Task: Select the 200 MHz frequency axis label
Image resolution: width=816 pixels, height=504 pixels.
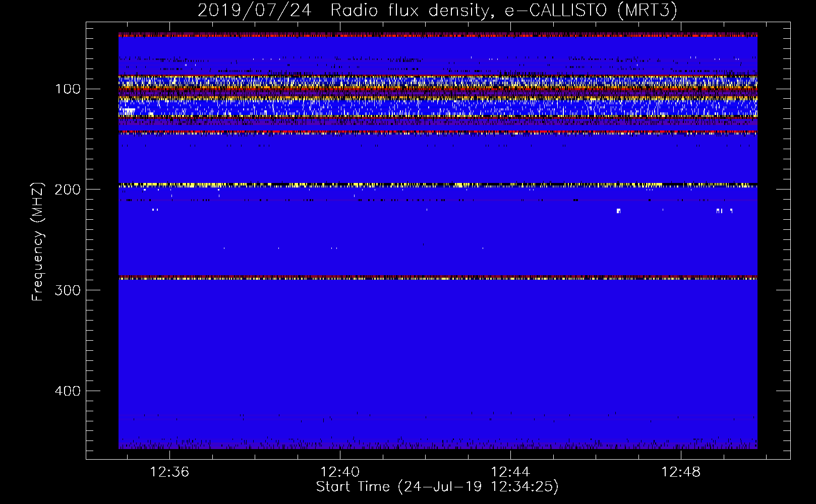Action: coord(68,190)
